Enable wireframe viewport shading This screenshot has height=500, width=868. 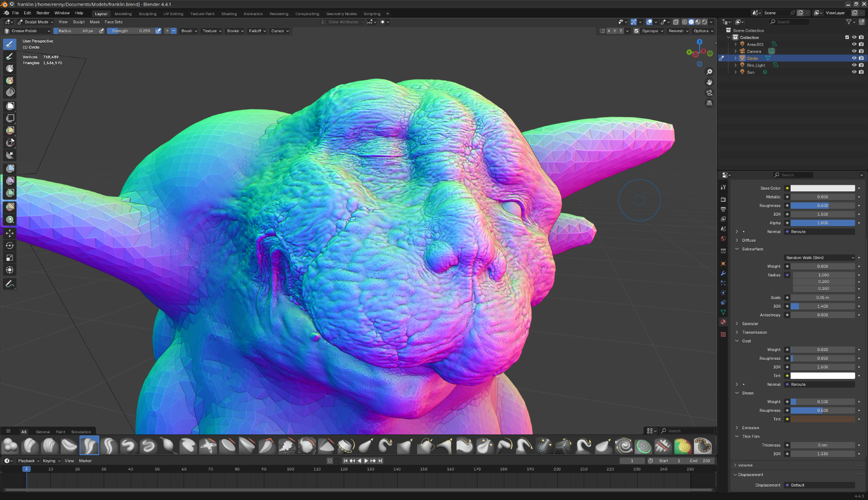coord(684,22)
